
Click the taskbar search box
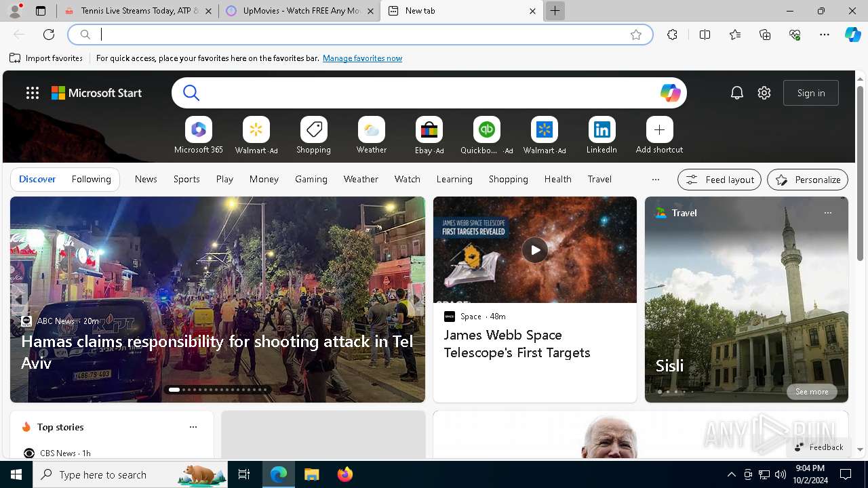pos(130,474)
